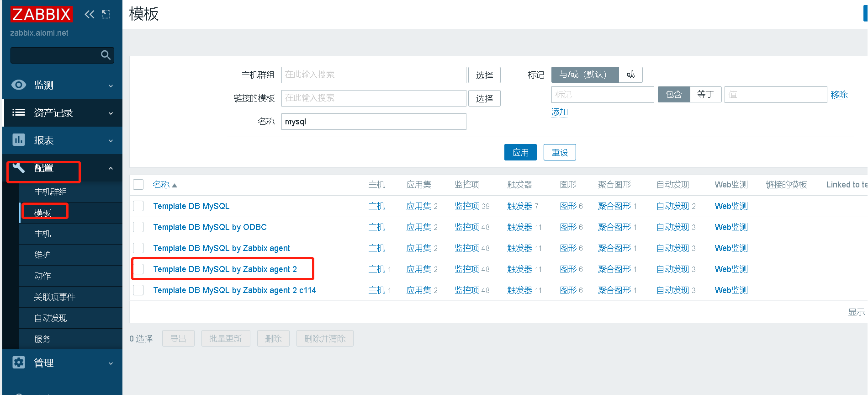The image size is (868, 395).
Task: Open 监控项 39 for Template DB MySQL
Action: [467, 206]
